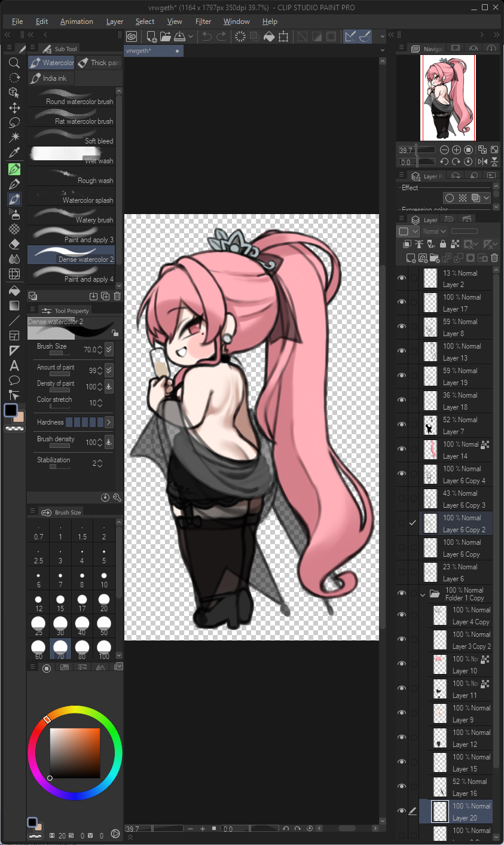Select the Blend tool
The width and height of the screenshot is (504, 845).
[15, 260]
